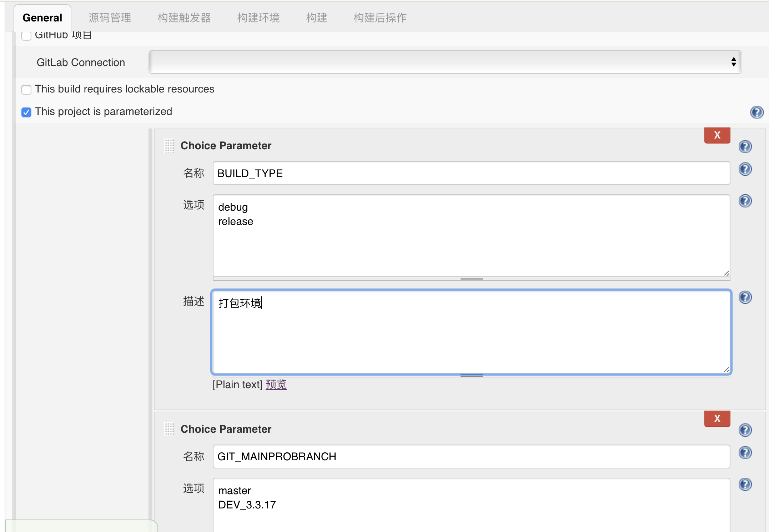Screen dimensions: 769x532
Task: Switch to the 源码管理 tab
Action: click(x=110, y=17)
